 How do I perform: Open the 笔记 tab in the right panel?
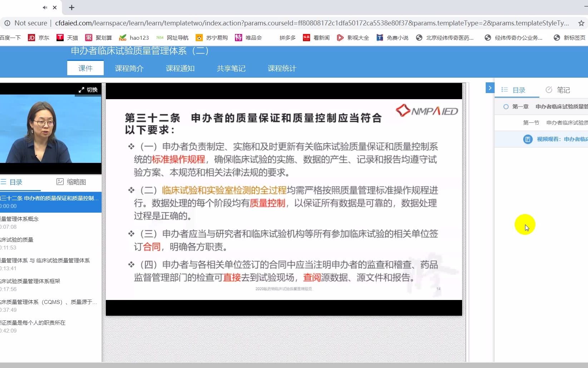(563, 90)
